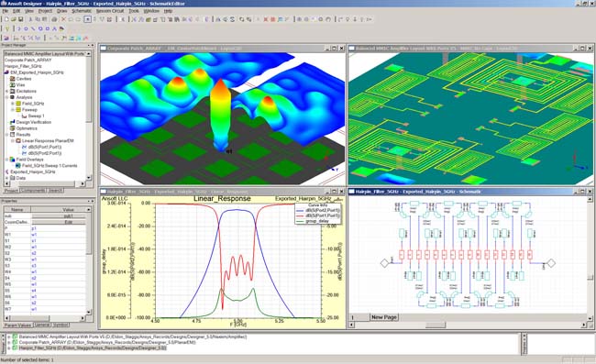596x364 pixels.
Task: Click the Field_5GHz setup icon
Action: 17,104
